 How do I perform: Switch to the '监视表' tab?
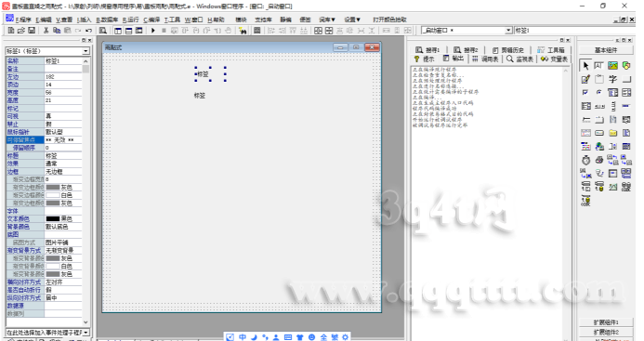click(x=519, y=59)
